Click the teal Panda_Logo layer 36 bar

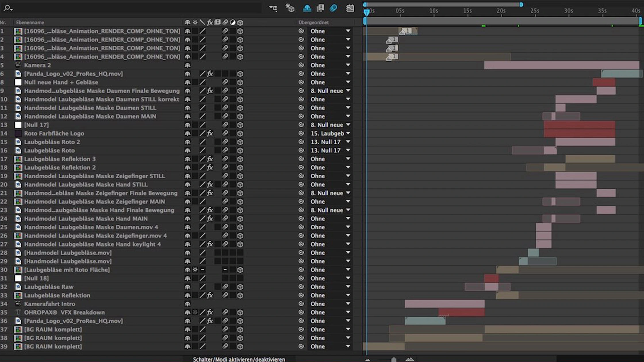click(x=425, y=321)
